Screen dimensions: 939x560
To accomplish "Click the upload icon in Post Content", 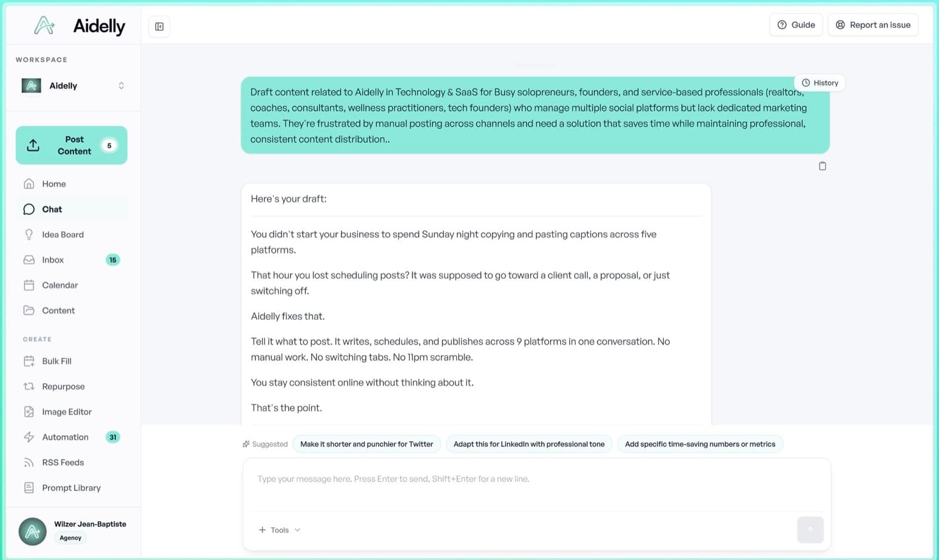I will pos(33,145).
